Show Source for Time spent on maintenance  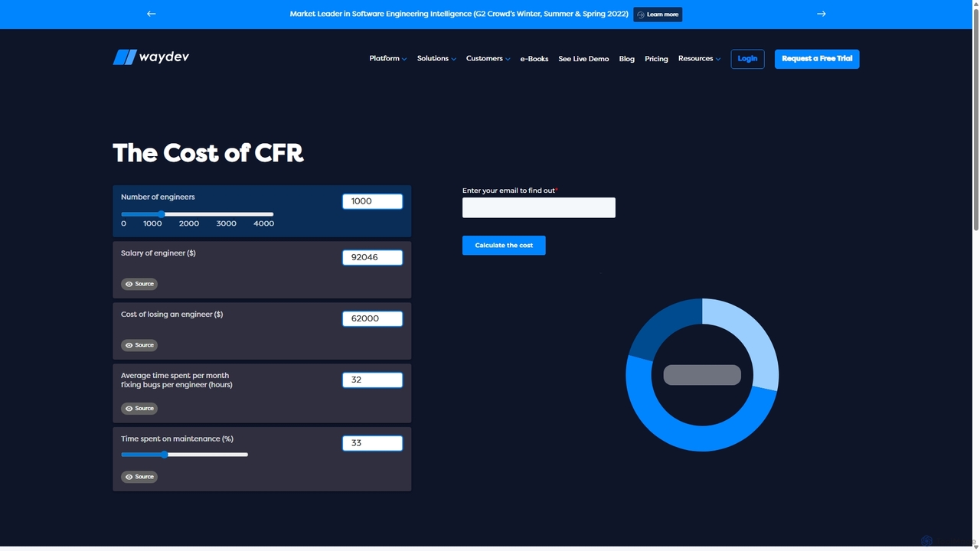coord(139,477)
